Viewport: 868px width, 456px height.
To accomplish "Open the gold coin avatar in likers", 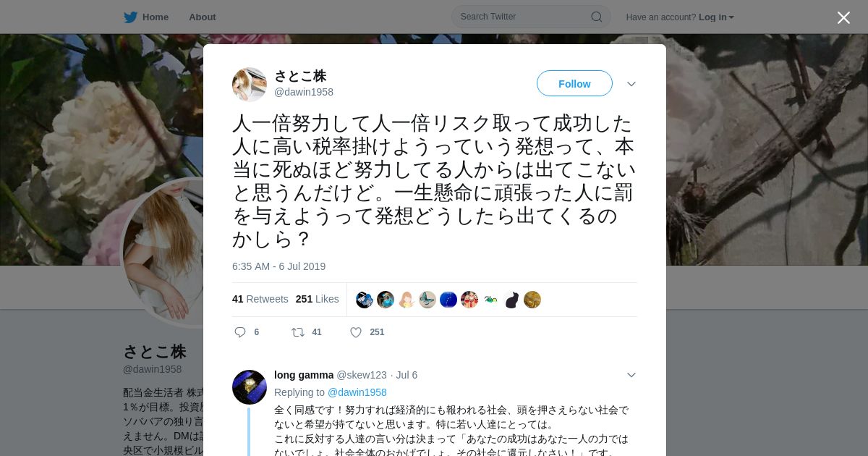I will [x=532, y=300].
